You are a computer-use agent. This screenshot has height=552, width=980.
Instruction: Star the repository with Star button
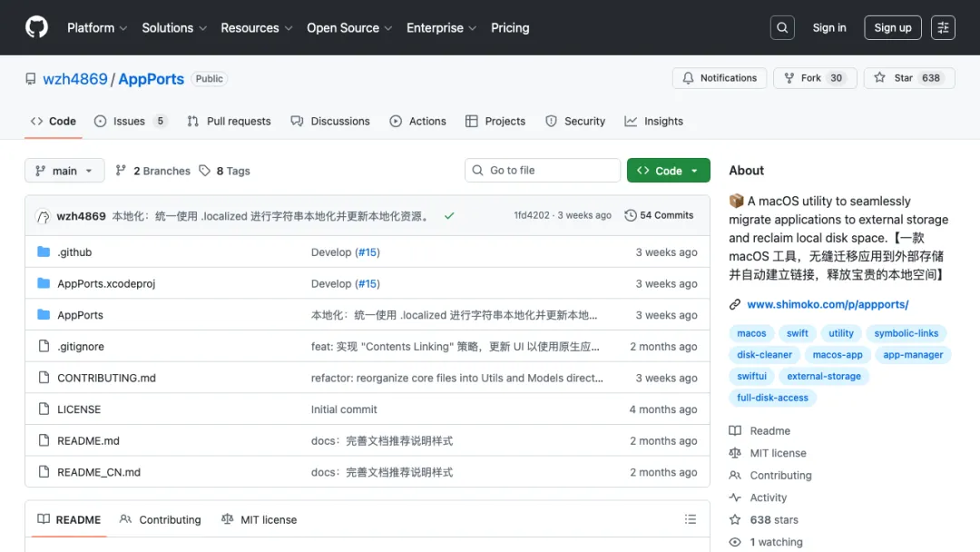909,78
